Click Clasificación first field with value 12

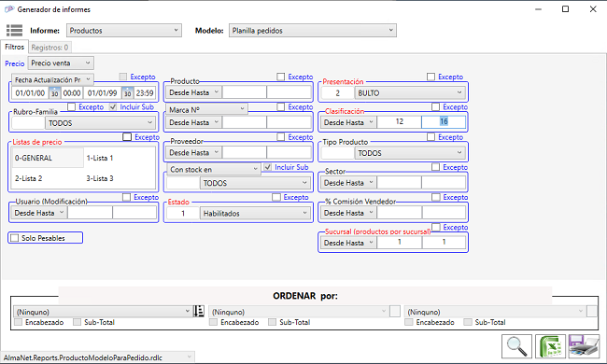click(399, 122)
